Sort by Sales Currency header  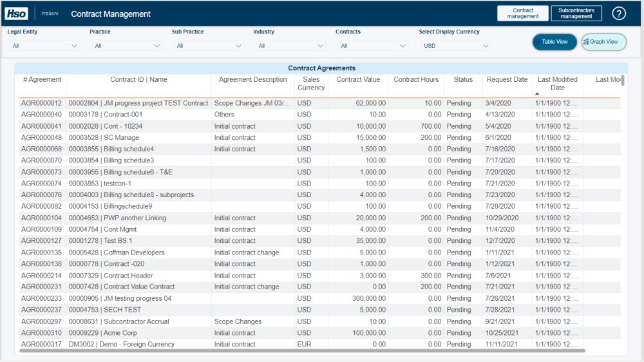pyautogui.click(x=311, y=83)
